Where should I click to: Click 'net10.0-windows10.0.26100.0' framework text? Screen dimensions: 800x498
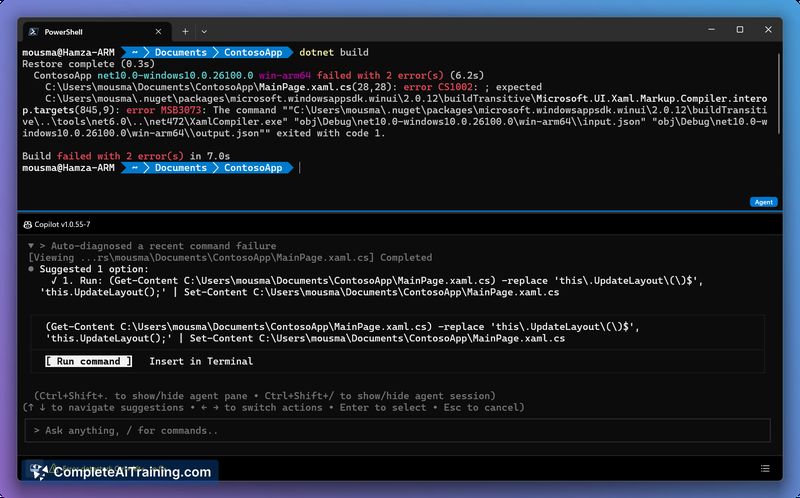[175, 75]
